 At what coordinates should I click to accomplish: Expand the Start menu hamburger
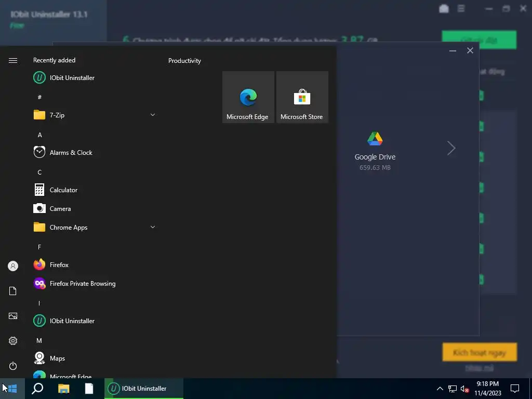tap(13, 60)
